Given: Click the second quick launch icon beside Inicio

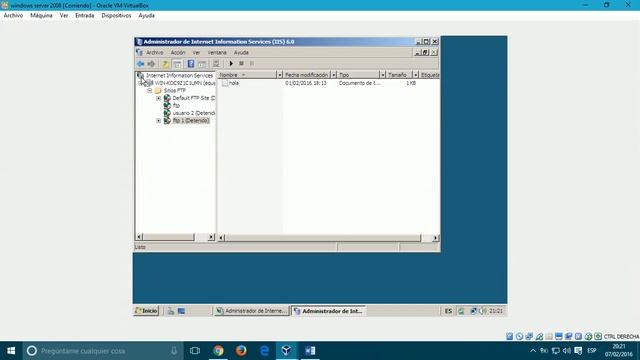Looking at the screenshot, I should pos(181,311).
